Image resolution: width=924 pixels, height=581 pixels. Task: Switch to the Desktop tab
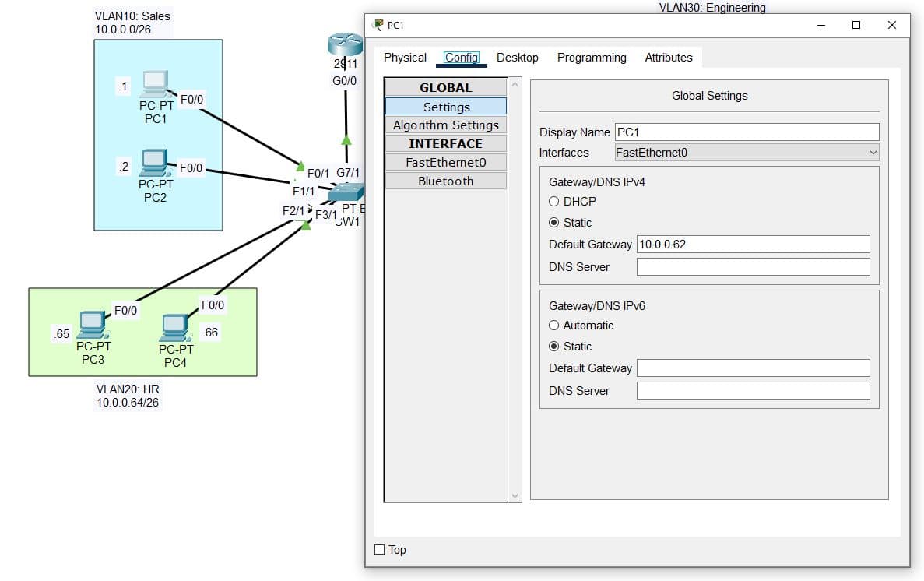tap(517, 58)
